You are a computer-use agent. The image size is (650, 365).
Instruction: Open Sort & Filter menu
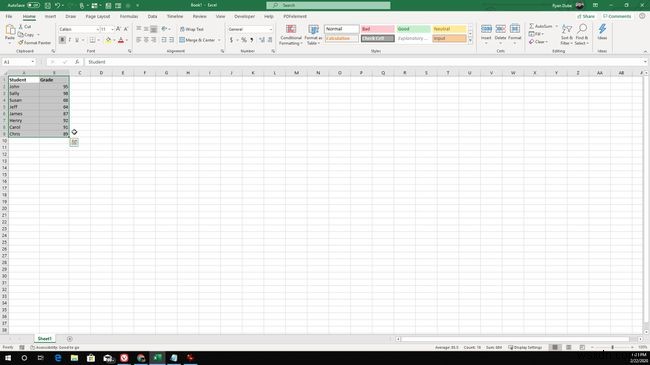point(566,34)
